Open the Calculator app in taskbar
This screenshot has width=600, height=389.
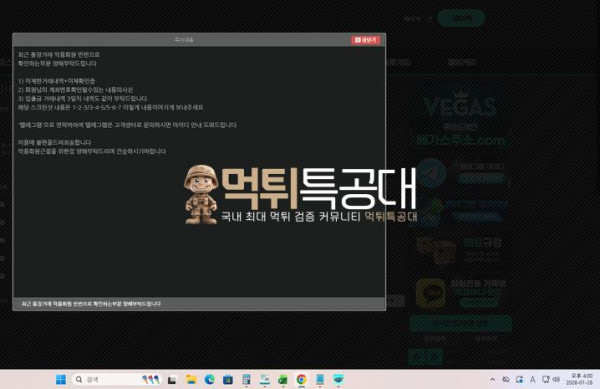(246, 379)
